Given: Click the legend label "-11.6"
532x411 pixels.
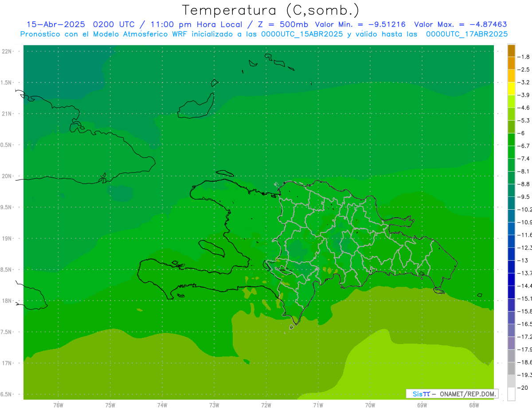Looking at the screenshot, I should point(524,235).
